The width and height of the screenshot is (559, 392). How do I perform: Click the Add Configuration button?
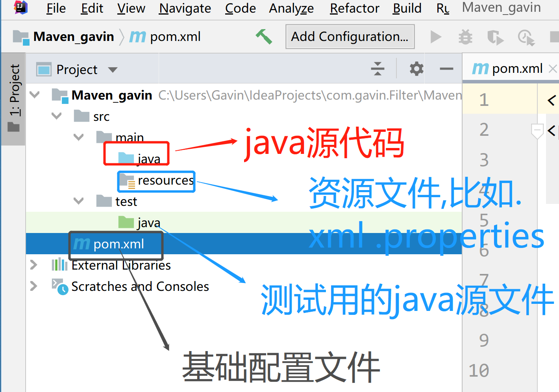coord(350,37)
